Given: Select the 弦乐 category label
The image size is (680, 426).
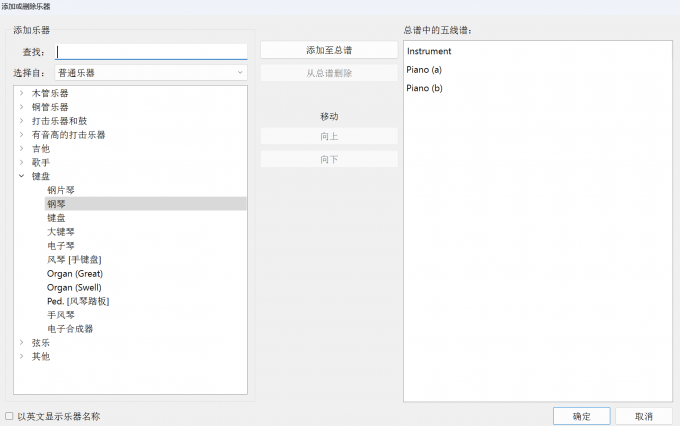Looking at the screenshot, I should (x=41, y=342).
